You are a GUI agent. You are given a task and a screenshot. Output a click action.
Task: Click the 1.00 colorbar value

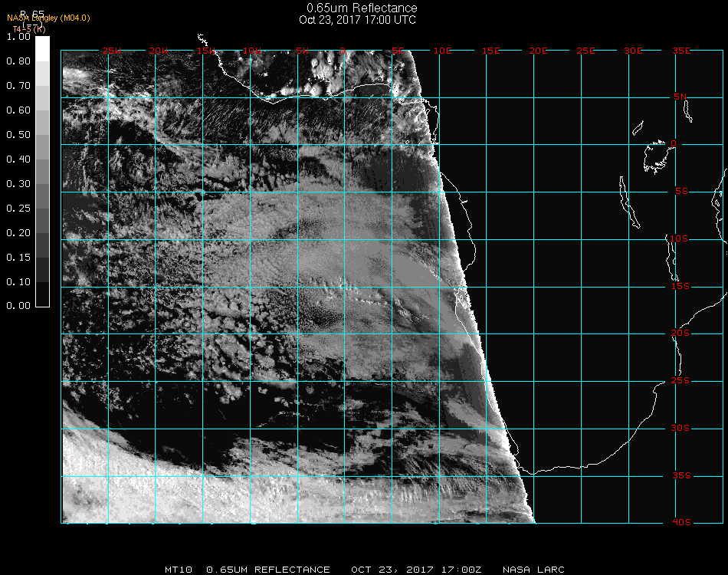18,37
